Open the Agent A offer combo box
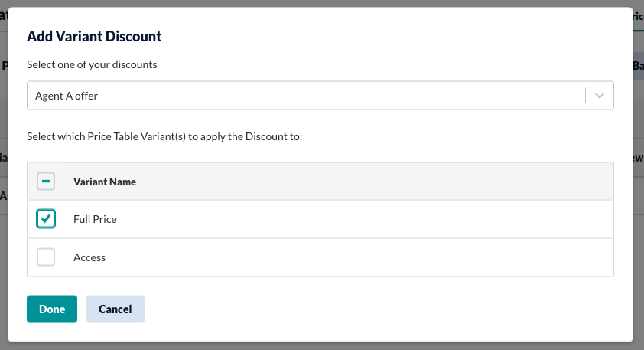 point(320,96)
